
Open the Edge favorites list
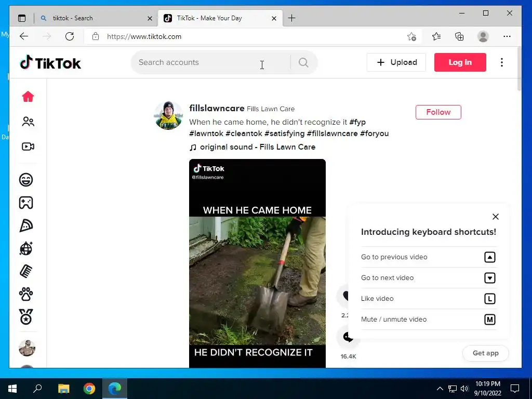click(436, 36)
